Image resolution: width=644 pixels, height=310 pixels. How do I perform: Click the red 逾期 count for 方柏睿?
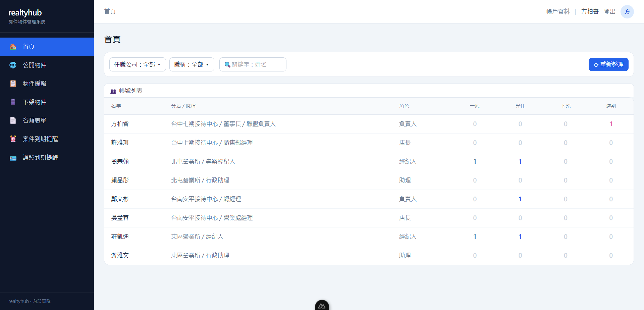coord(611,124)
